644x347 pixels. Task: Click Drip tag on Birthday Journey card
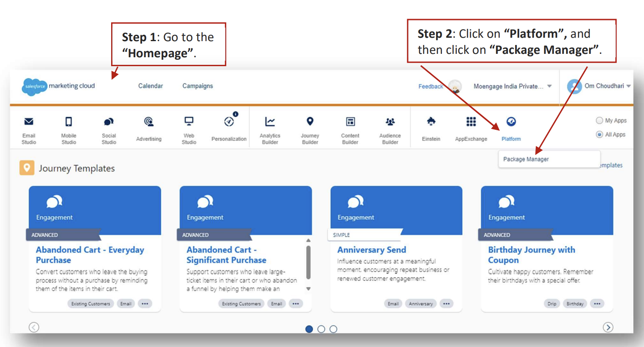pos(552,304)
